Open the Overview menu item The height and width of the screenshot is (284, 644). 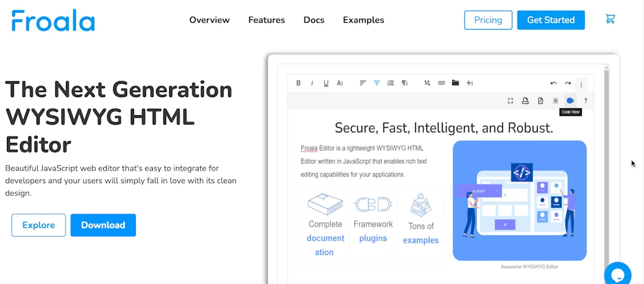click(209, 20)
